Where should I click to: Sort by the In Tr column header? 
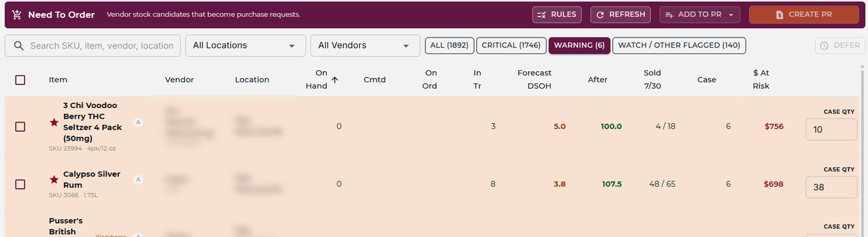[477, 80]
